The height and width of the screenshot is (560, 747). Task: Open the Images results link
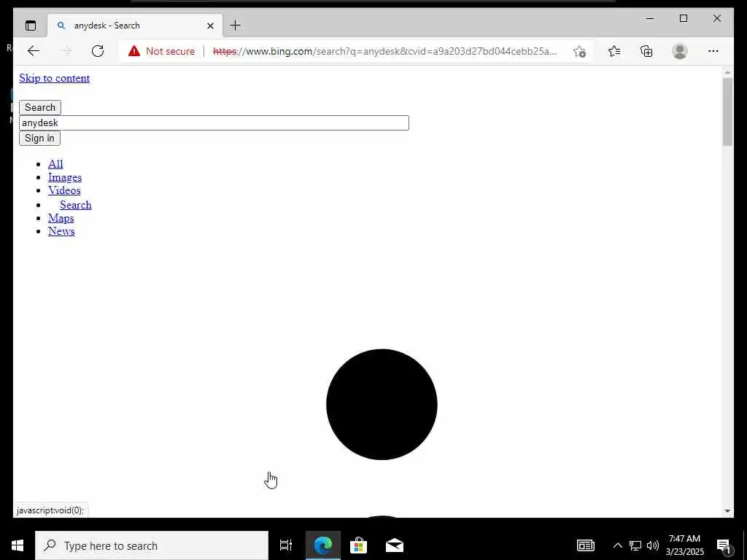click(65, 177)
